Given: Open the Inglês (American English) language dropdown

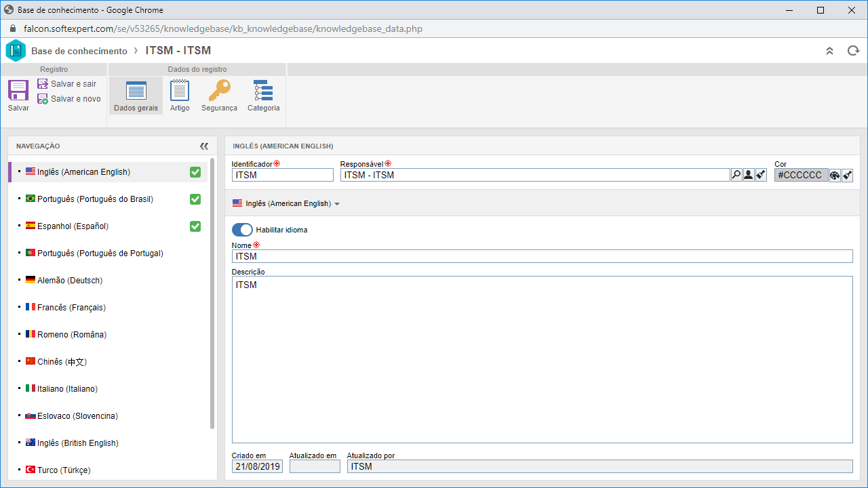Looking at the screenshot, I should [285, 203].
